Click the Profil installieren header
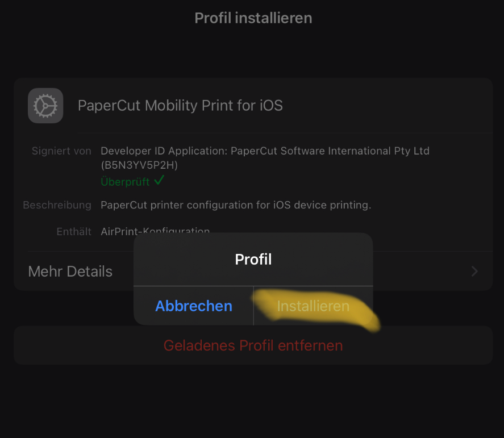504x438 pixels. click(253, 18)
